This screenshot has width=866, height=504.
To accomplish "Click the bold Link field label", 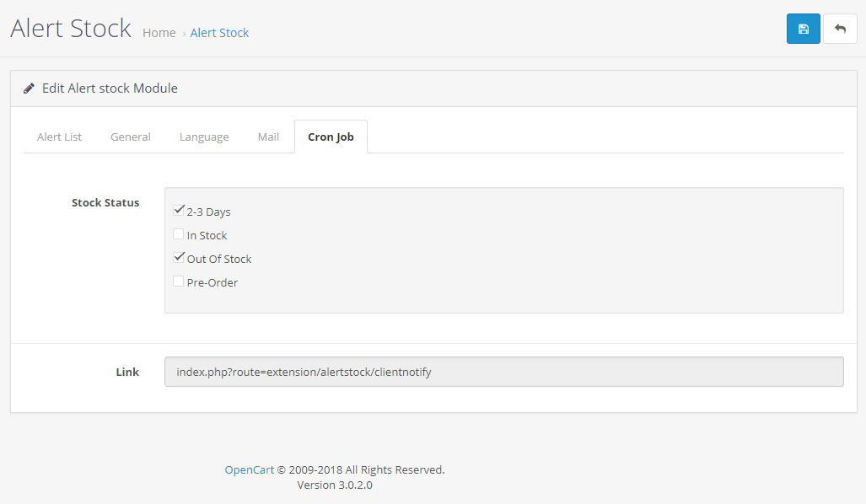I will pyautogui.click(x=127, y=372).
